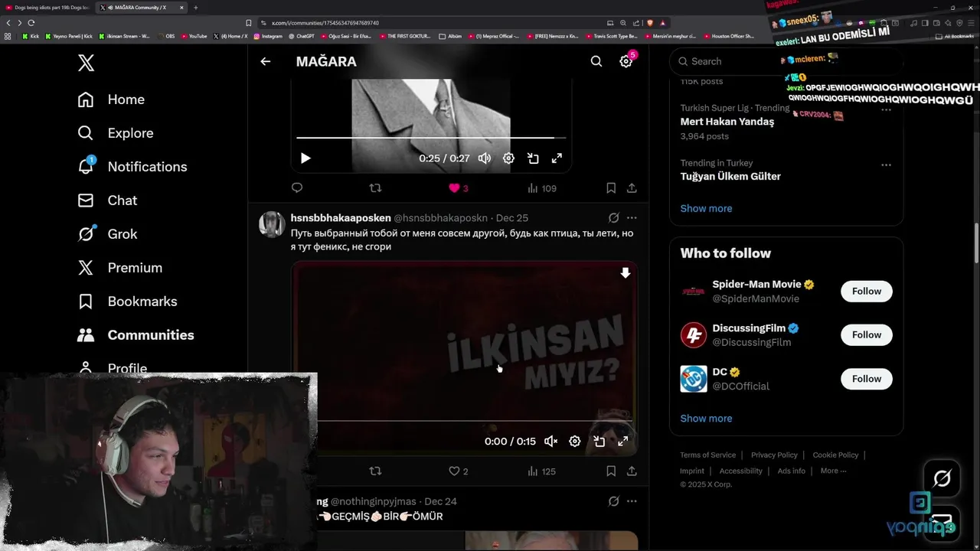The image size is (980, 551).
Task: Reply to post with 109 views
Action: (x=297, y=187)
